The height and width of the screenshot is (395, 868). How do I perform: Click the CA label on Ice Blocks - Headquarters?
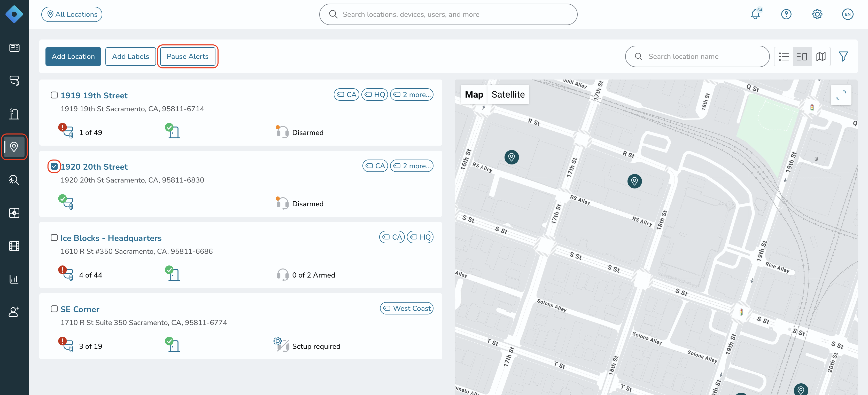coord(392,237)
